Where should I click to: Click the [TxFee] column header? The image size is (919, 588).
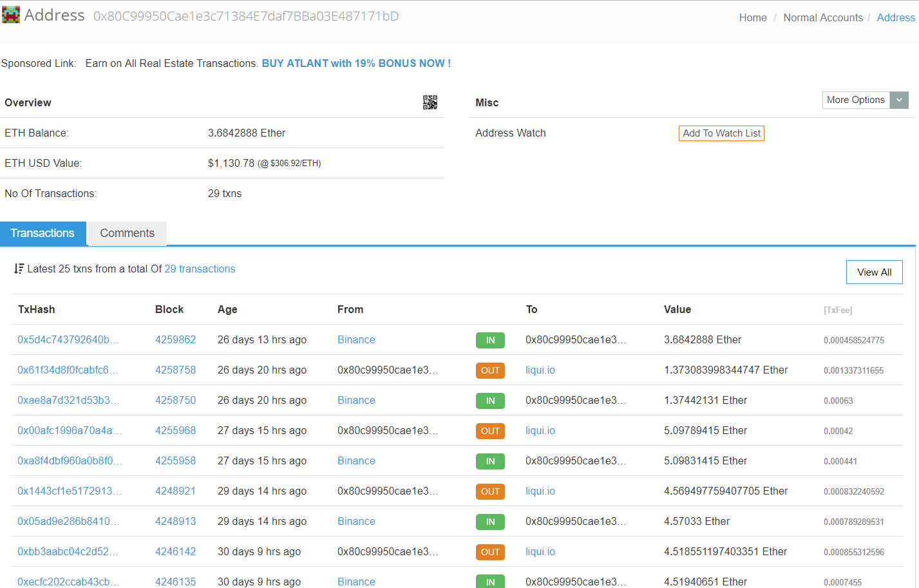[x=838, y=310]
